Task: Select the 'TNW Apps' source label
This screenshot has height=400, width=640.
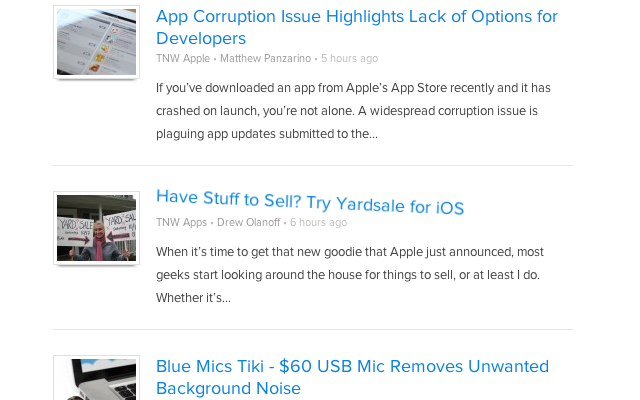Action: point(181,222)
